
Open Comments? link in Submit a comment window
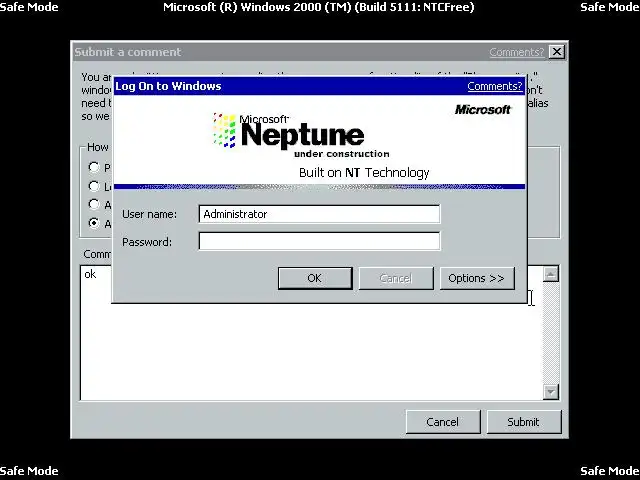click(x=516, y=52)
